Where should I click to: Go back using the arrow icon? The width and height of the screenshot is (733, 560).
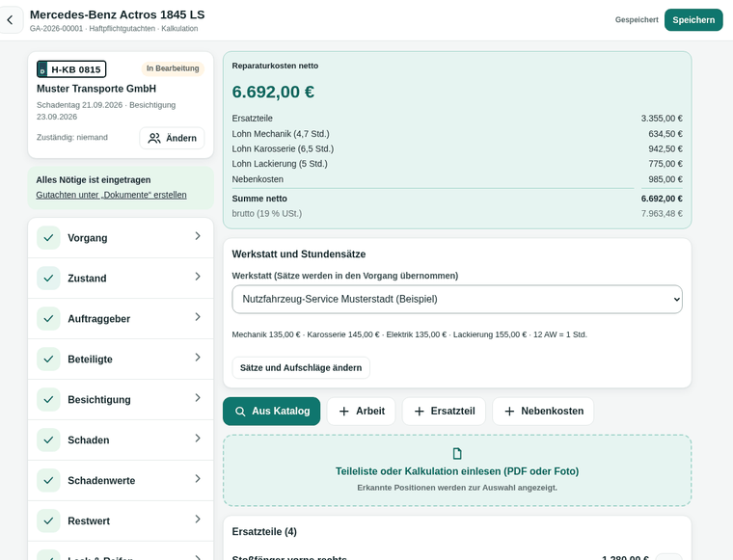click(x=10, y=20)
